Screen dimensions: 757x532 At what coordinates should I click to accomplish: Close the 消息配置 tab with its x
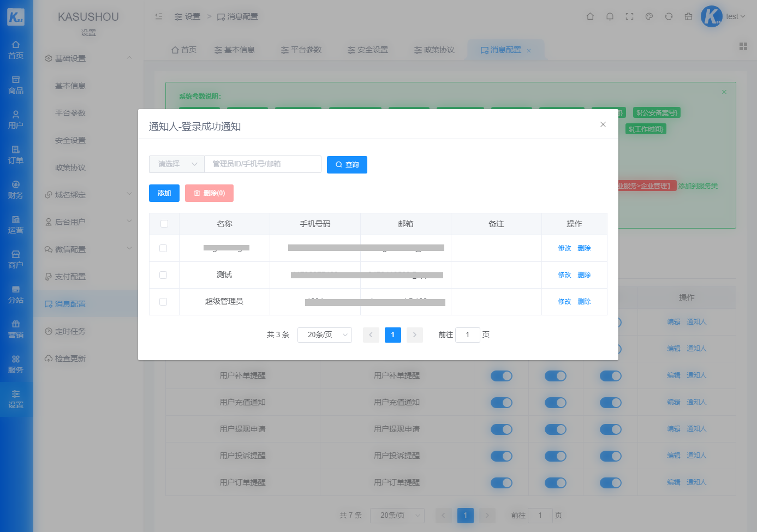click(x=529, y=51)
